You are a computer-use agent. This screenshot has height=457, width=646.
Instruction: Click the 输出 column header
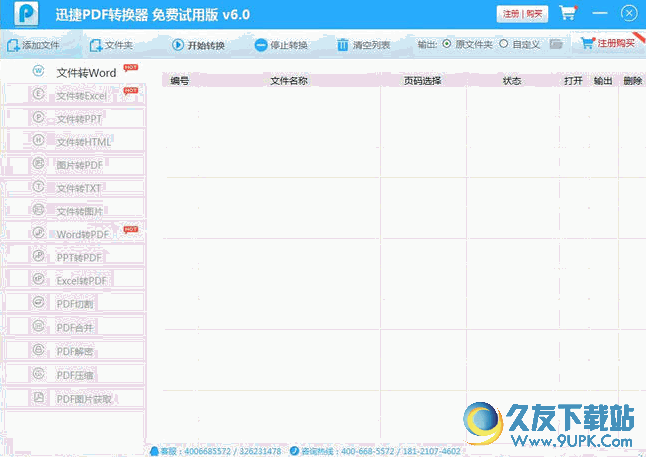(603, 81)
